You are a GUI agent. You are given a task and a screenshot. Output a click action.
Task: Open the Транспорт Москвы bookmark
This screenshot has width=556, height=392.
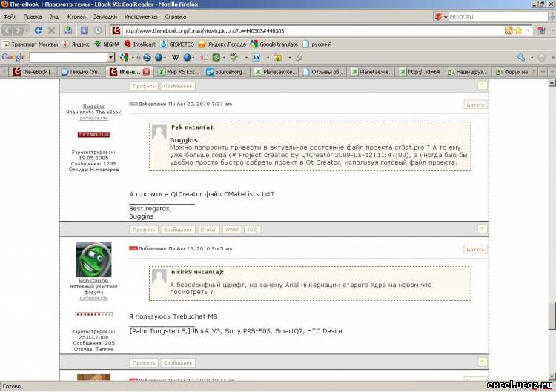click(30, 44)
